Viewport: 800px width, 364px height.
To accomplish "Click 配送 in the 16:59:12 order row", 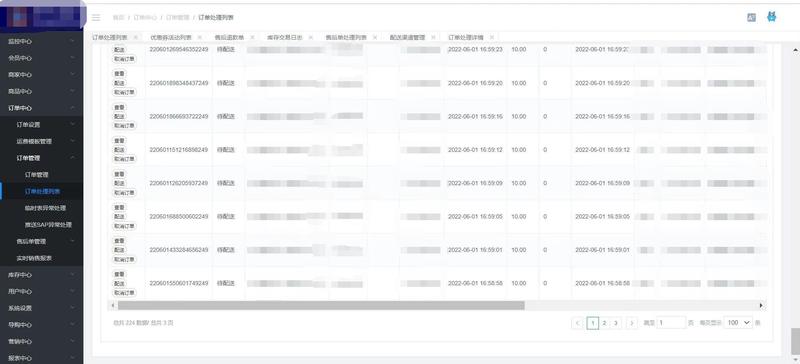I will 119,150.
